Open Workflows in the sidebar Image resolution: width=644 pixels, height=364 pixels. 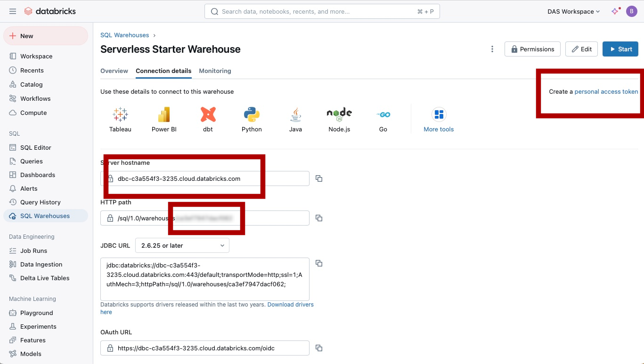click(45, 98)
